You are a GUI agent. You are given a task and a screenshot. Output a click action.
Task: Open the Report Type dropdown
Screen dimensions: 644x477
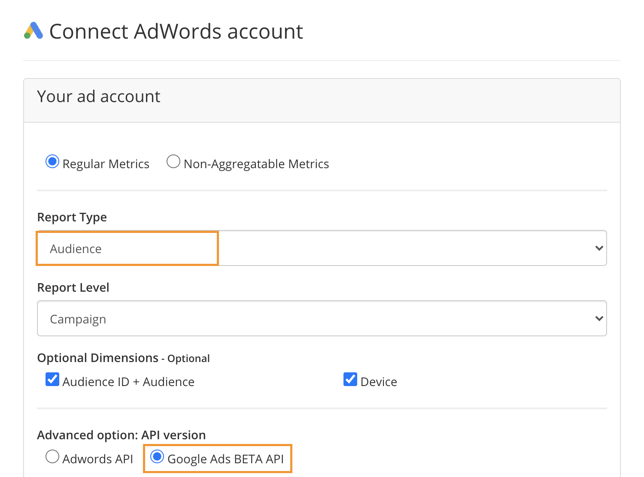(x=322, y=248)
